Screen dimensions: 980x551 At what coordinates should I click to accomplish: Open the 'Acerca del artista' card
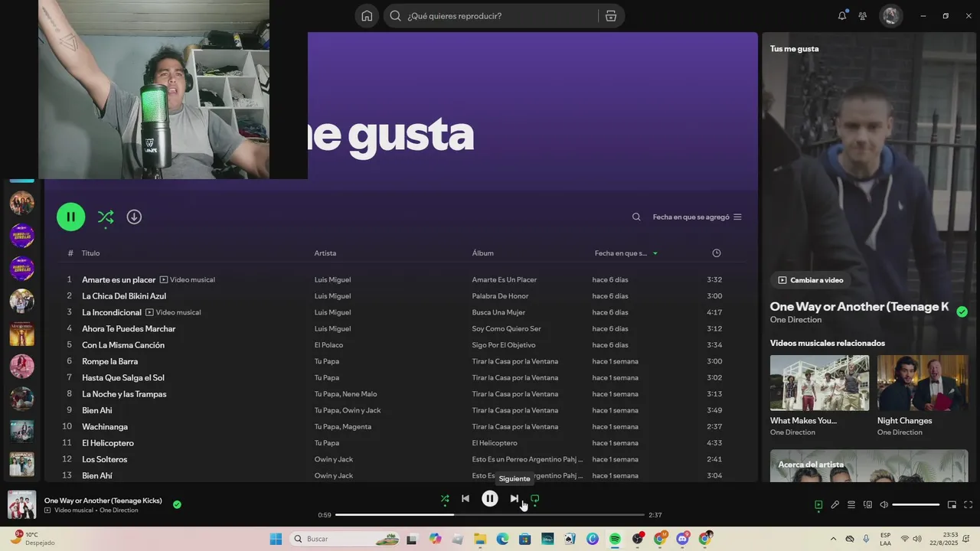tap(869, 465)
